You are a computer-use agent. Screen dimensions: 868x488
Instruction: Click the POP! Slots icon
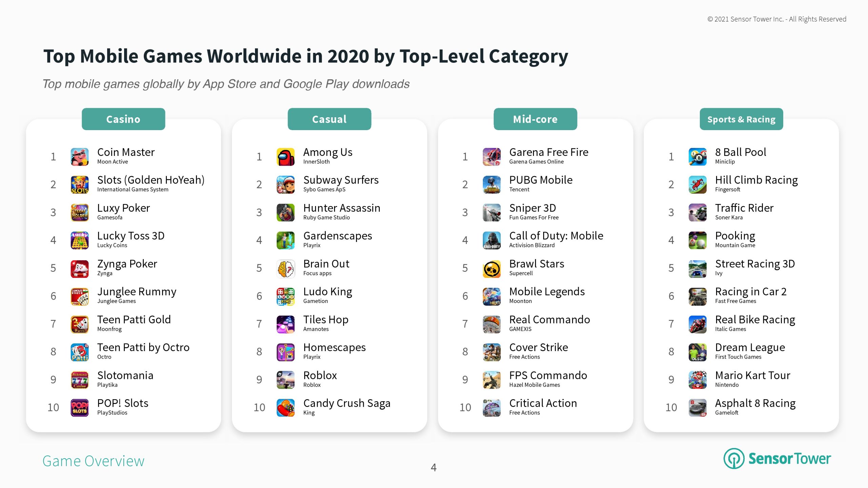(79, 407)
